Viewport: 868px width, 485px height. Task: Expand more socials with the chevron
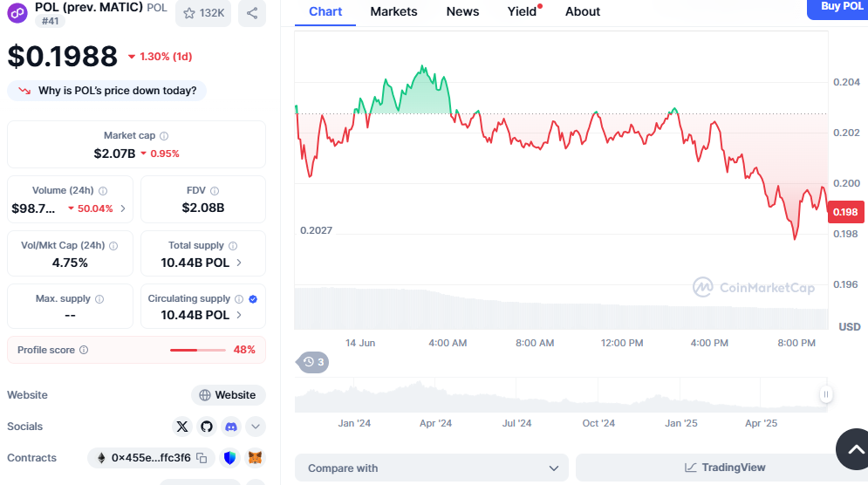[x=256, y=427]
